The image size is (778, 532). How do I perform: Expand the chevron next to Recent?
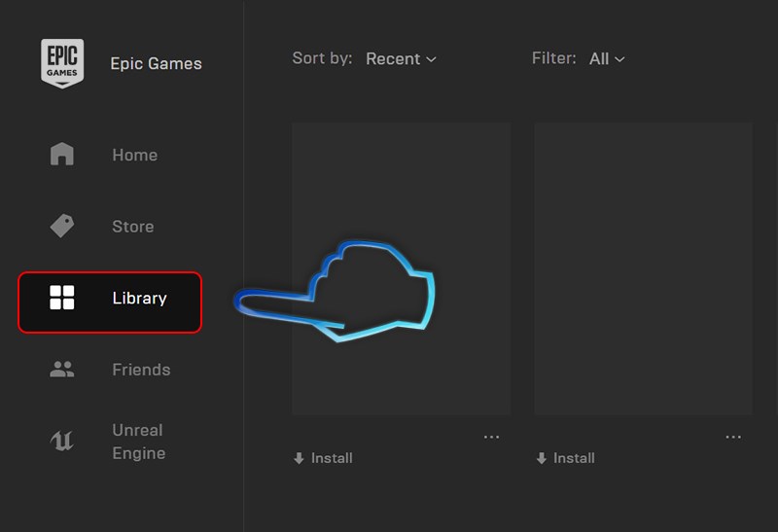click(431, 59)
